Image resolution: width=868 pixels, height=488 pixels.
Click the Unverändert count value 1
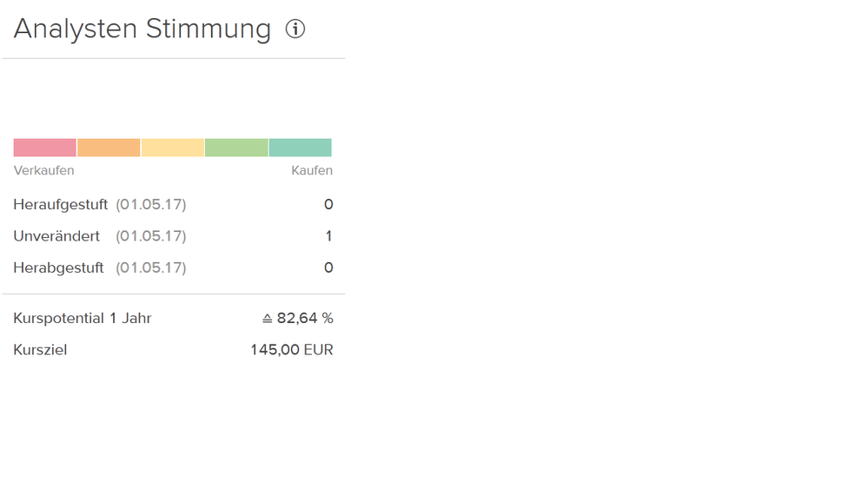tap(328, 236)
